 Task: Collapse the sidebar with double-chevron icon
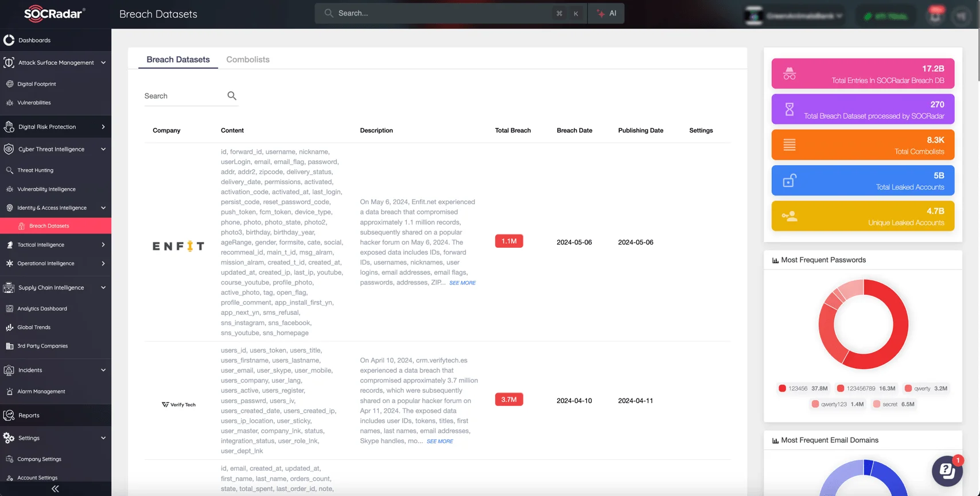(55, 489)
